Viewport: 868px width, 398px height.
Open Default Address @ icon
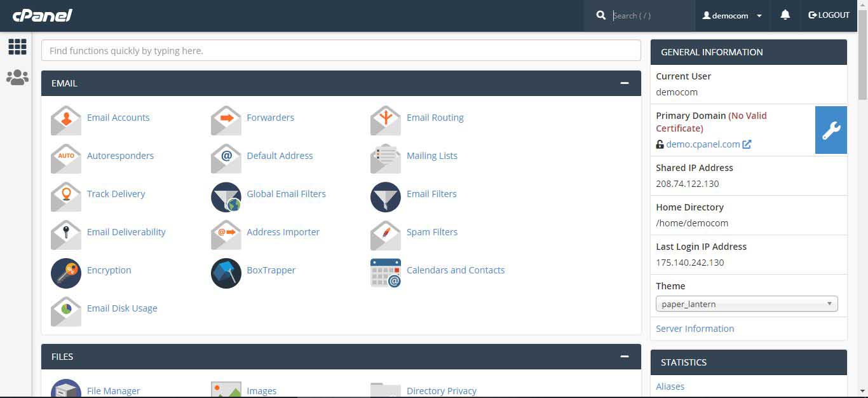[x=226, y=158]
